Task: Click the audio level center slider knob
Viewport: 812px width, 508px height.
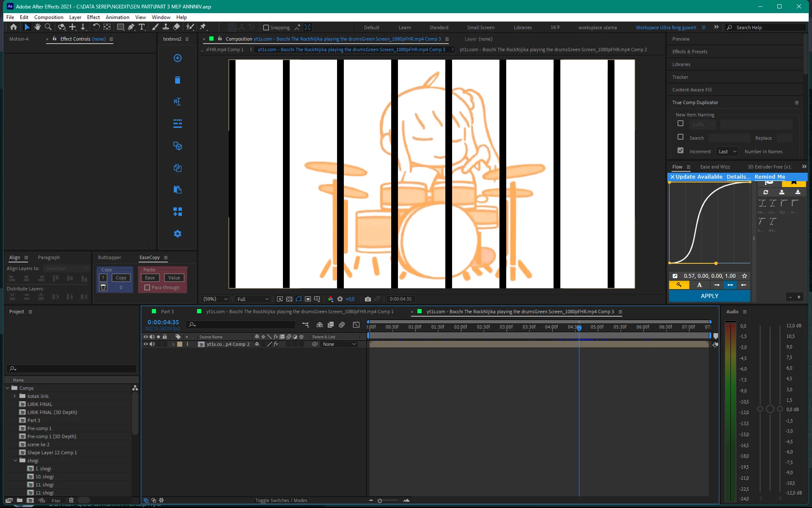Action: (x=770, y=409)
